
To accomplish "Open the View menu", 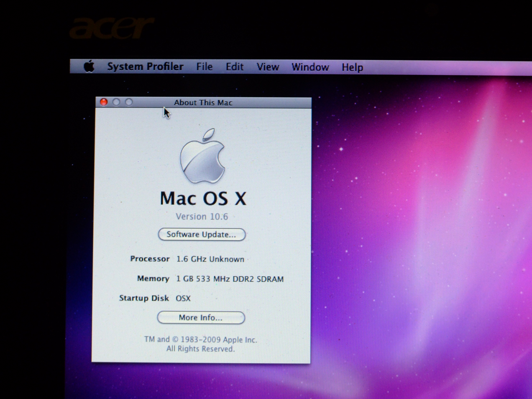I will [268, 67].
